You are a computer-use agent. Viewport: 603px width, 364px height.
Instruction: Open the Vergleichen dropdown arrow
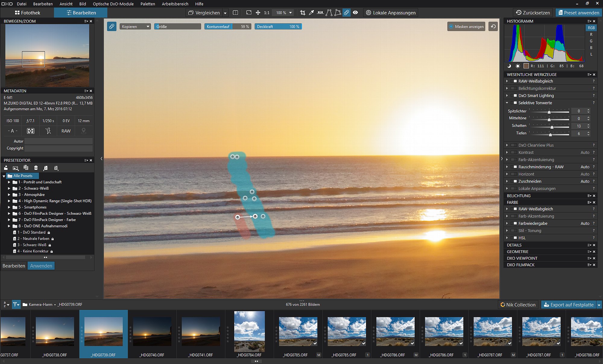[x=225, y=13]
